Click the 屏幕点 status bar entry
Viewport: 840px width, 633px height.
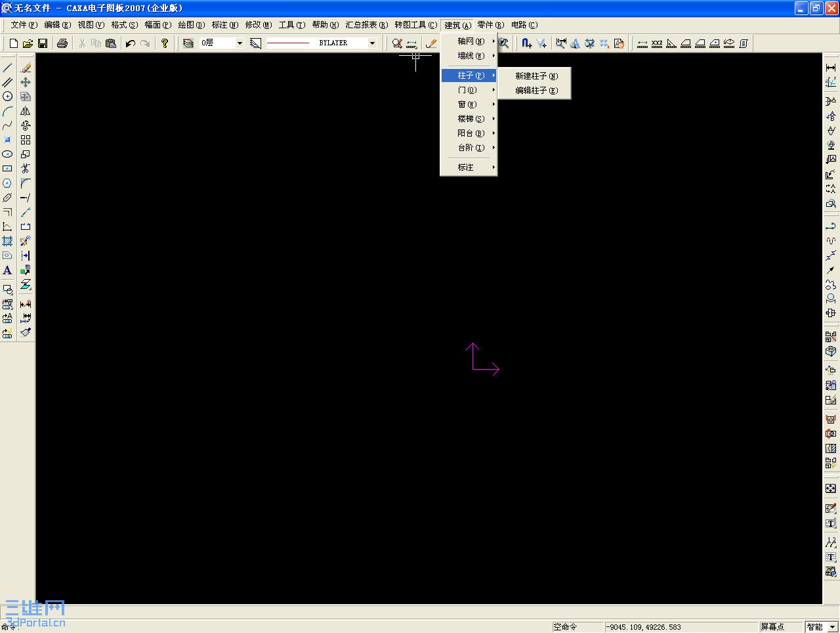point(781,627)
